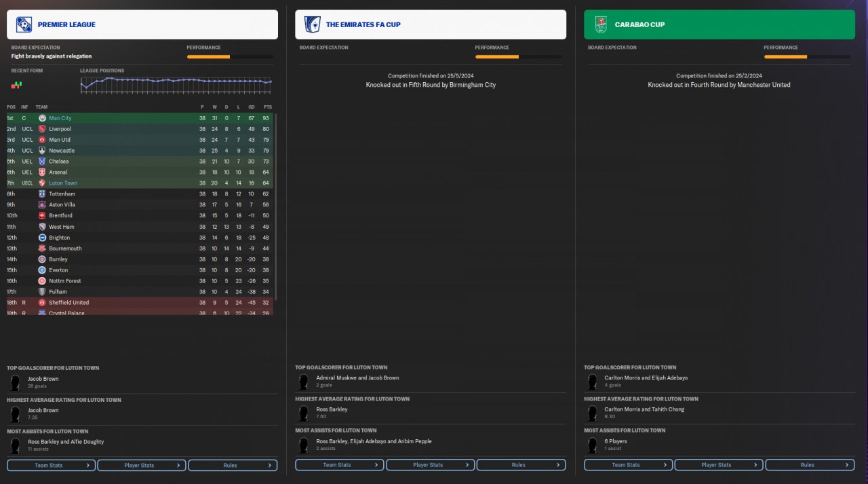Click FA Cup performance bar
868x484 pixels.
click(519, 57)
